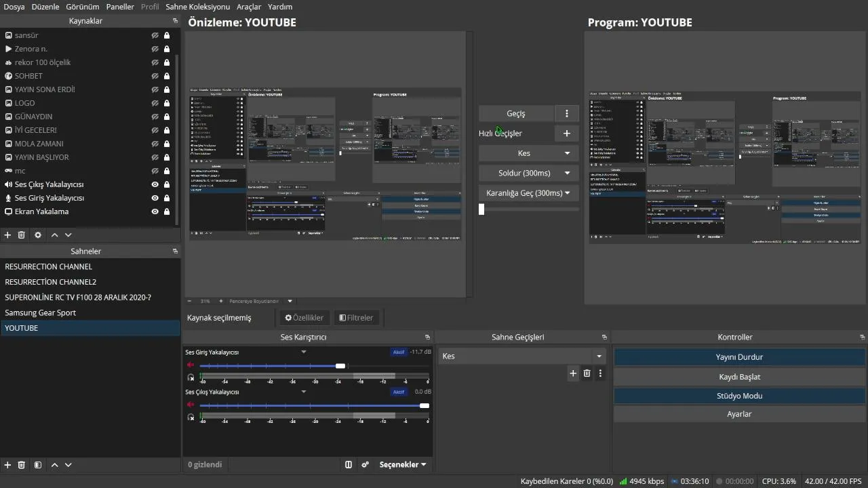Show the rekor 100 ölçelik source
This screenshot has height=488, width=868.
click(x=155, y=62)
